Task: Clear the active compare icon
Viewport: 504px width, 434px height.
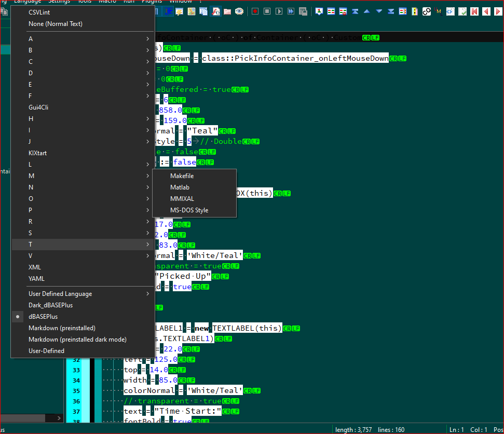Action: (x=343, y=11)
